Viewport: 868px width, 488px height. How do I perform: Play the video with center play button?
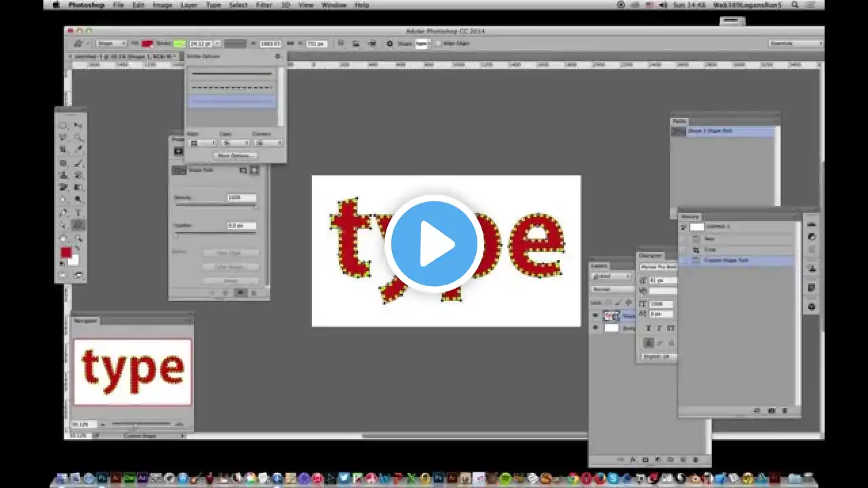pos(434,243)
